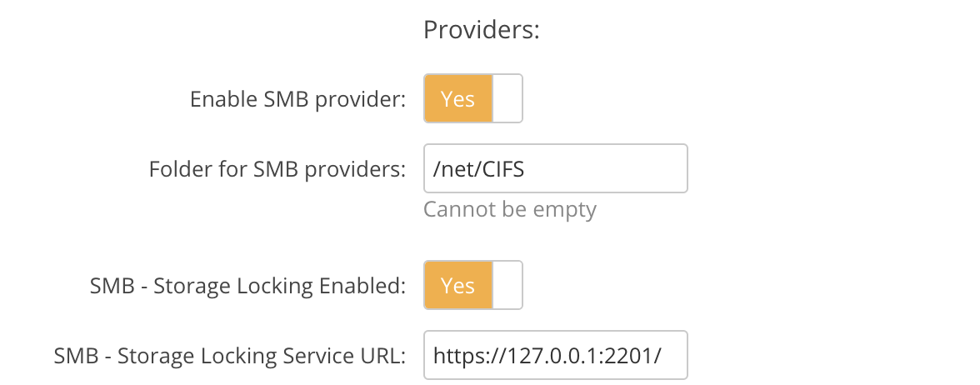Click the Providers section heading
Viewport: 980px width, 385px height.
[482, 30]
